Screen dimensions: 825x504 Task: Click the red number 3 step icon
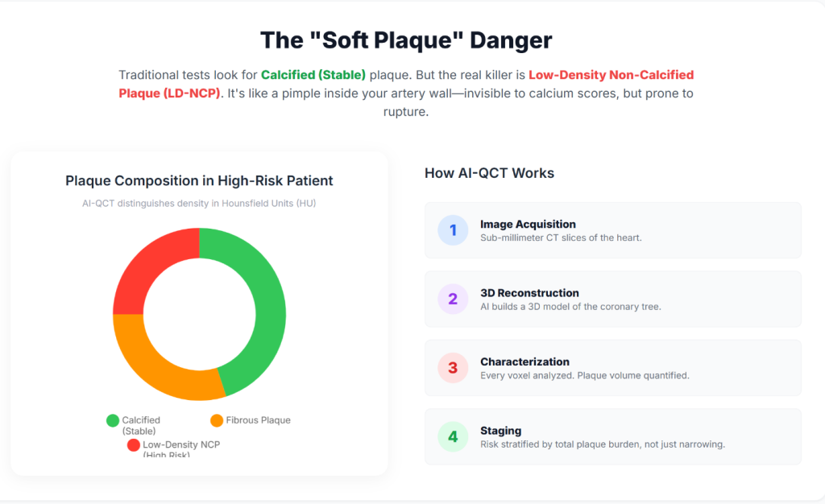[x=453, y=368]
